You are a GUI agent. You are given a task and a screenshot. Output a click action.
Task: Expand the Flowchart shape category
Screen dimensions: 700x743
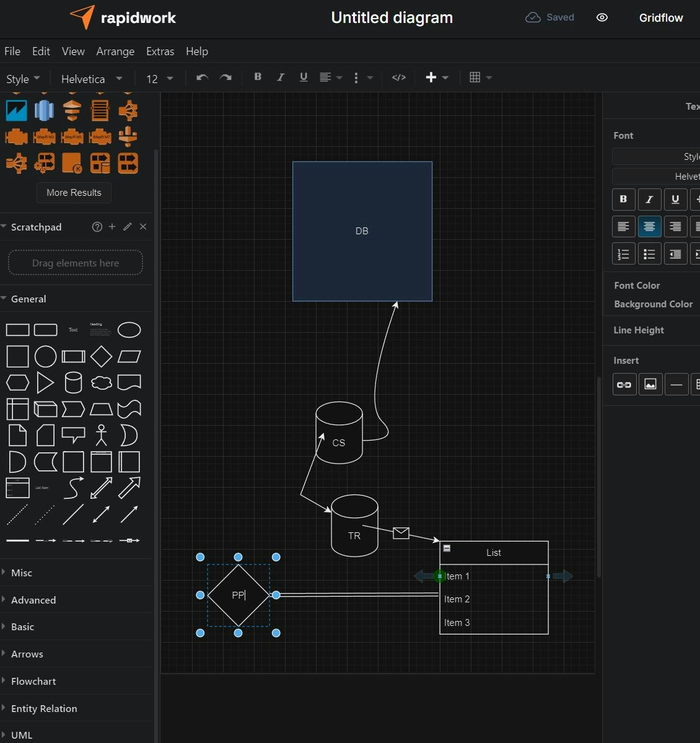coord(33,681)
